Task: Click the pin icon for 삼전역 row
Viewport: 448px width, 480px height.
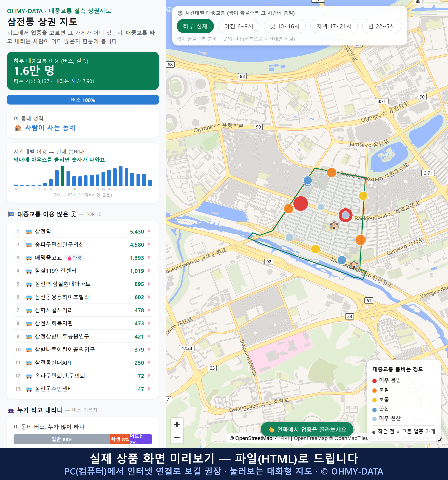Action: [x=149, y=232]
